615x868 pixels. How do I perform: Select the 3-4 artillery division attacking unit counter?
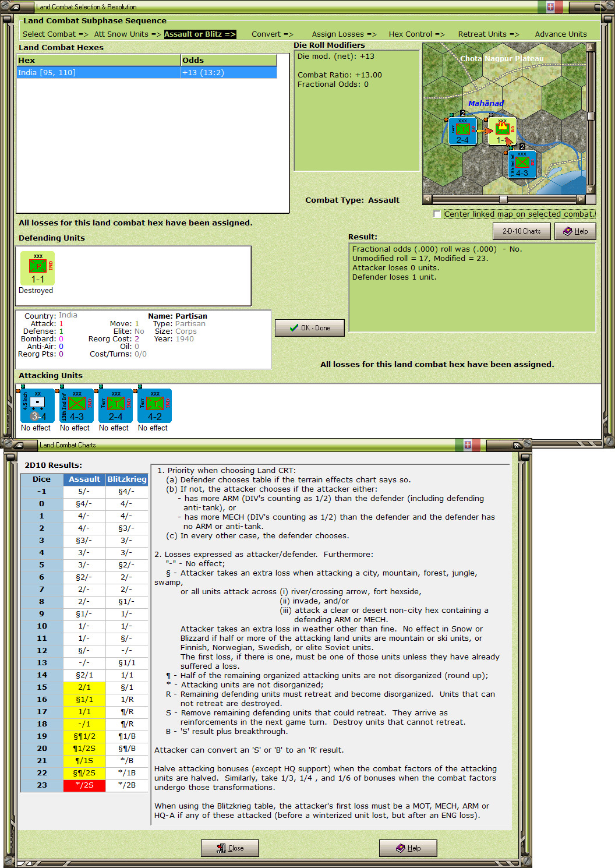(37, 406)
